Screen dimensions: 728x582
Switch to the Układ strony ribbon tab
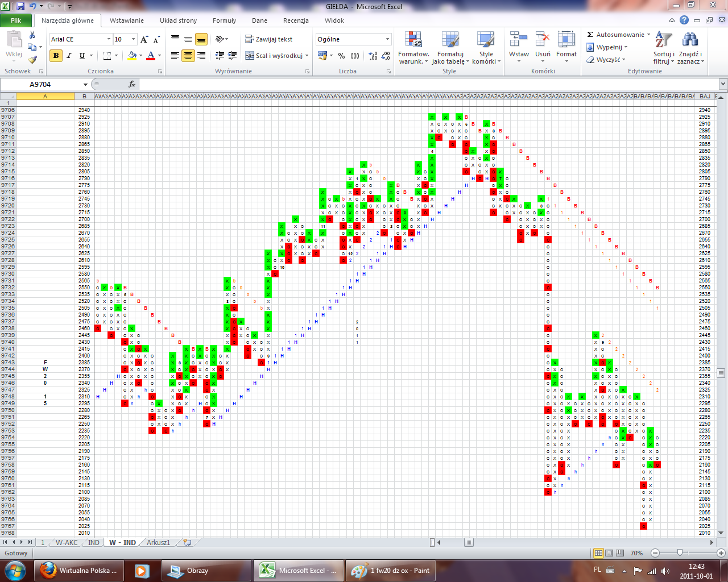click(x=178, y=20)
